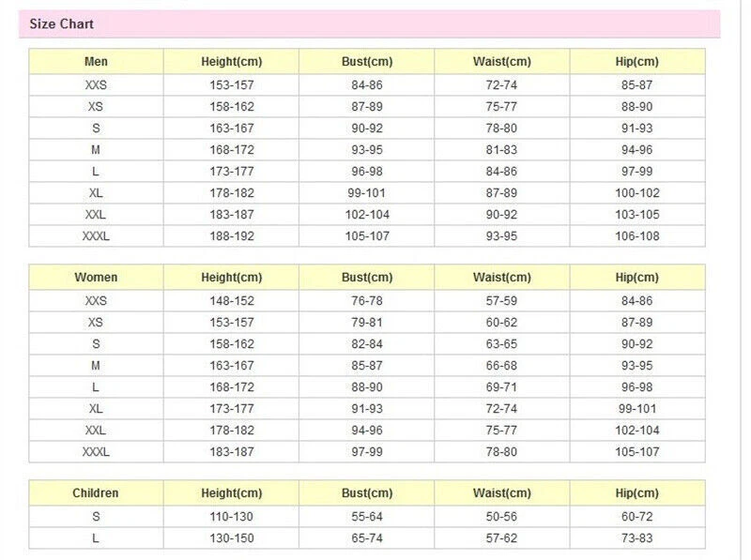Select Children S height 110-130 cell
The image size is (751, 560).
tap(231, 517)
